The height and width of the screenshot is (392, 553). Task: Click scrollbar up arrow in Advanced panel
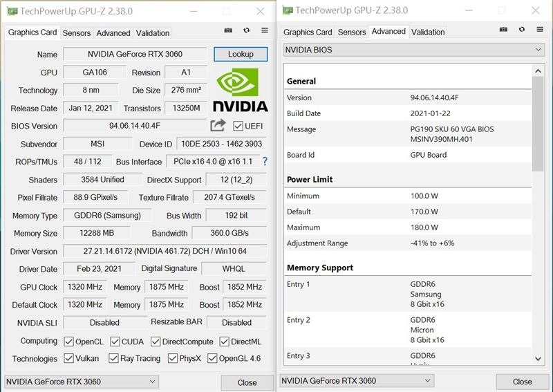pyautogui.click(x=538, y=71)
